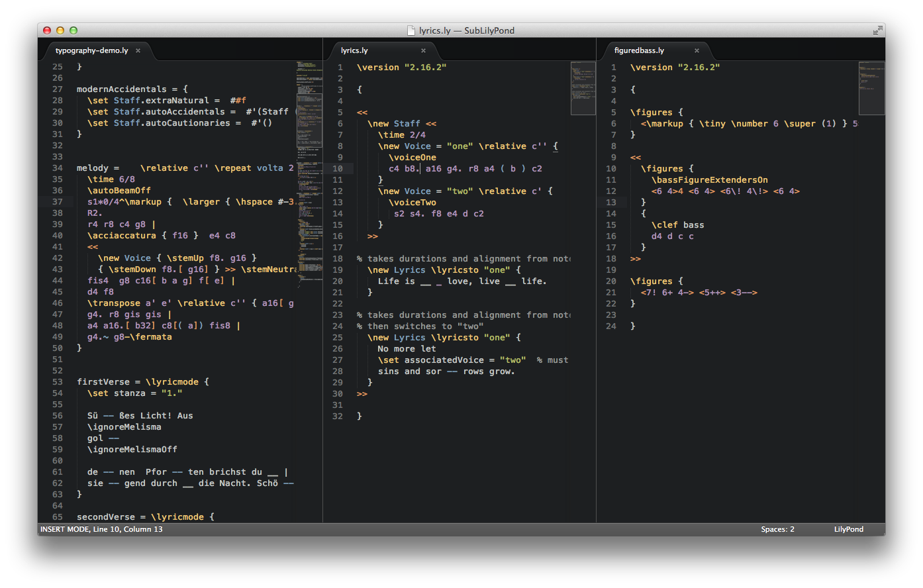Image resolution: width=923 pixels, height=588 pixels.
Task: Click "sins and sor -- rows grow." line
Action: coord(446,371)
